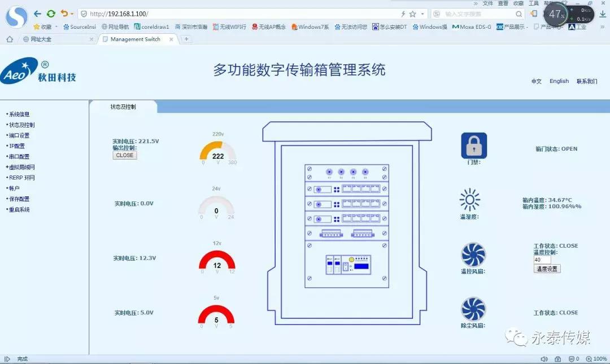Click the 220v voltage gauge
The height and width of the screenshot is (364, 610).
pos(217,152)
